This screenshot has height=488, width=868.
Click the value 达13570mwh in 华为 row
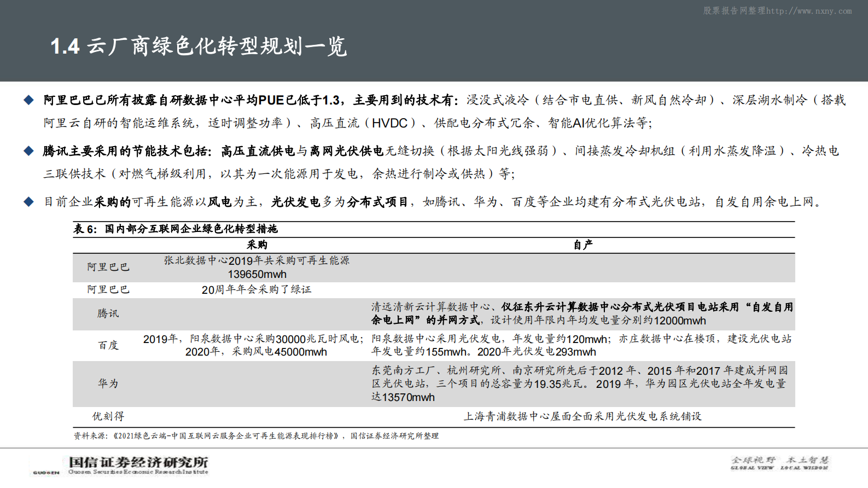pos(403,397)
